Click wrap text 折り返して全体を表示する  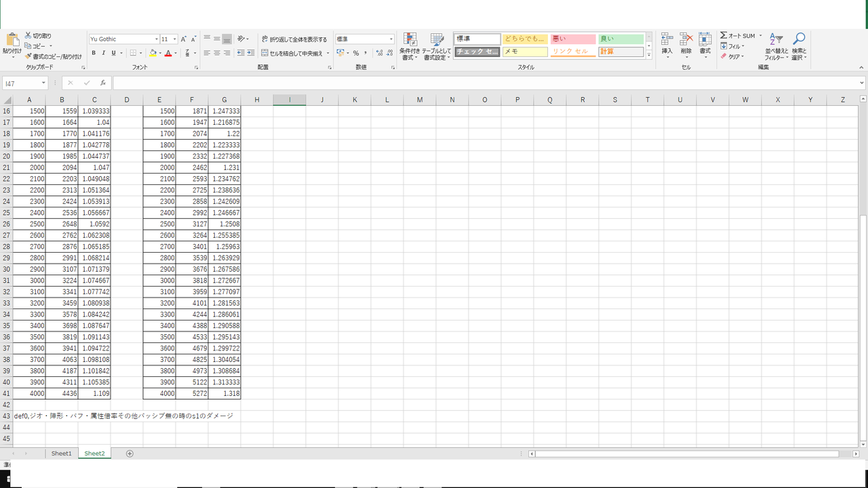(x=294, y=39)
